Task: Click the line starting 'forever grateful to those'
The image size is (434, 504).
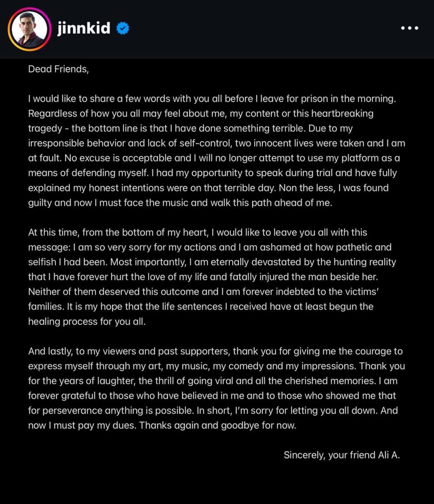Action: pos(212,396)
